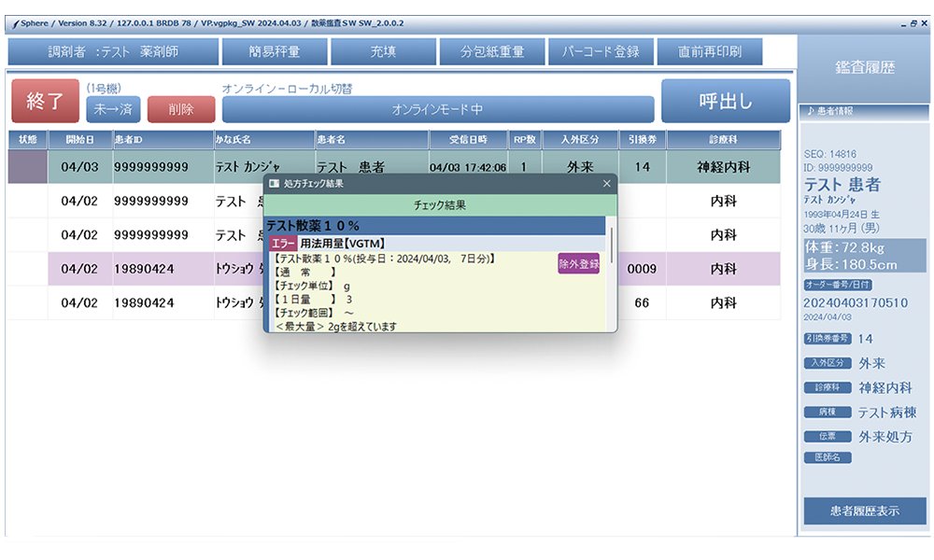The width and height of the screenshot is (934, 560).
Task: Click the 入外区分 label in patient panel
Action: click(828, 363)
